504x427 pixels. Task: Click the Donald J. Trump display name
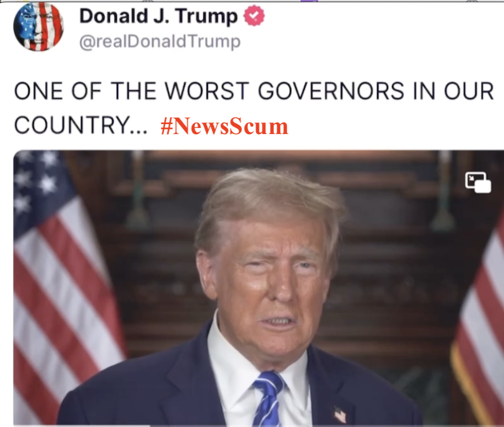click(158, 16)
